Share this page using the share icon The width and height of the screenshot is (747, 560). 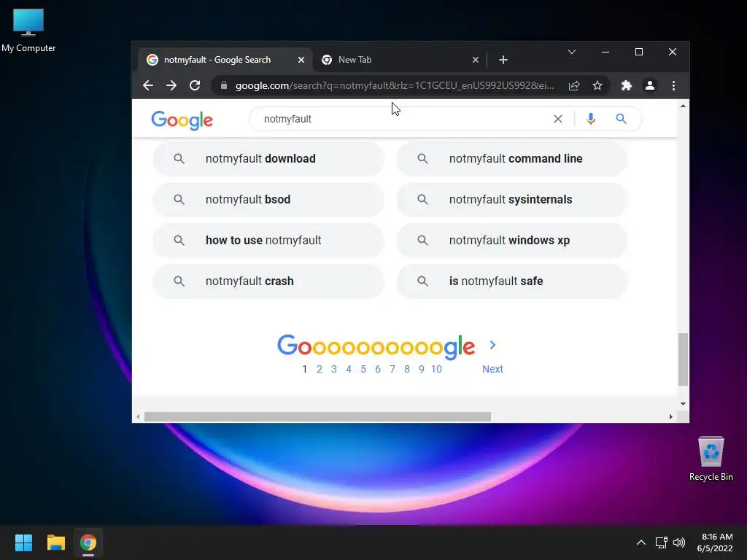click(x=574, y=86)
